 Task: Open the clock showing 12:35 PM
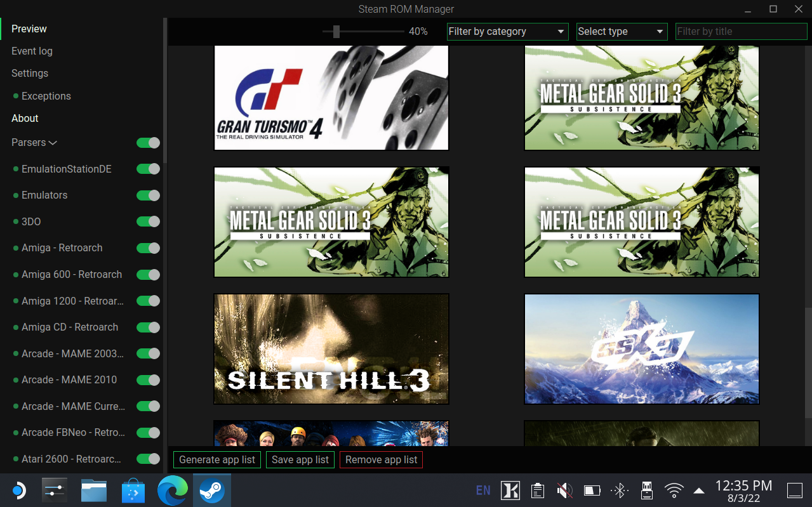tap(743, 491)
